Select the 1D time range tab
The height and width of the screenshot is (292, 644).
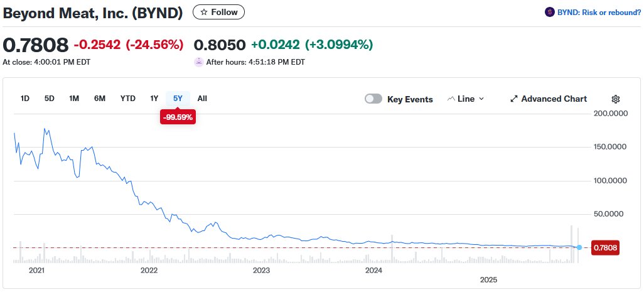(25, 99)
